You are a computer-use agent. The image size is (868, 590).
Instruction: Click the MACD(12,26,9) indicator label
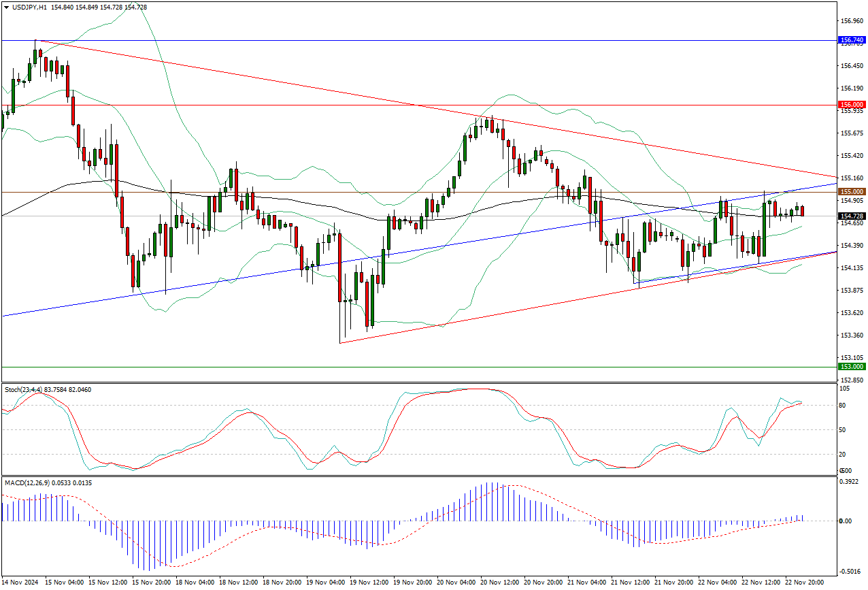pos(27,483)
